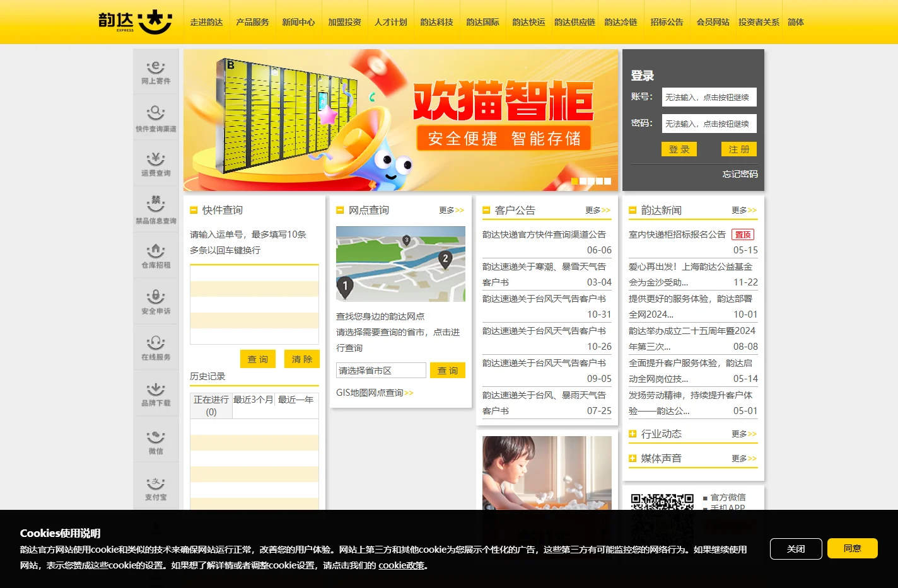898x588 pixels.
Task: Open 韵达国际 menu
Action: (x=483, y=22)
